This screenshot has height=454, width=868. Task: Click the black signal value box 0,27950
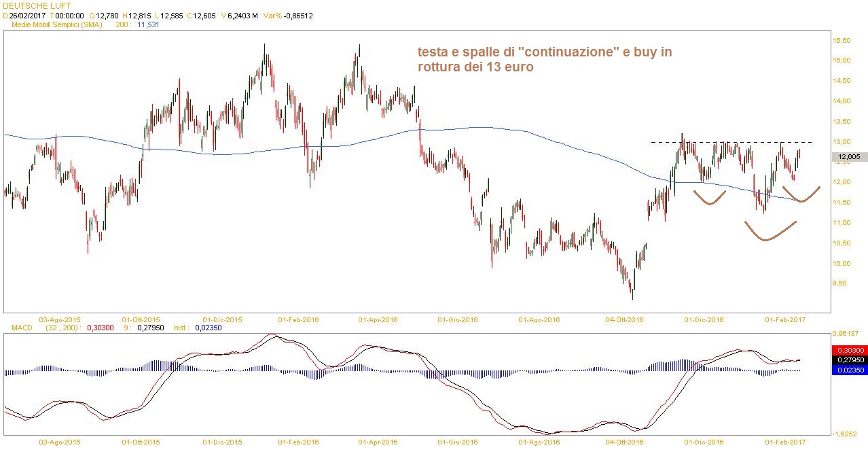click(x=848, y=360)
